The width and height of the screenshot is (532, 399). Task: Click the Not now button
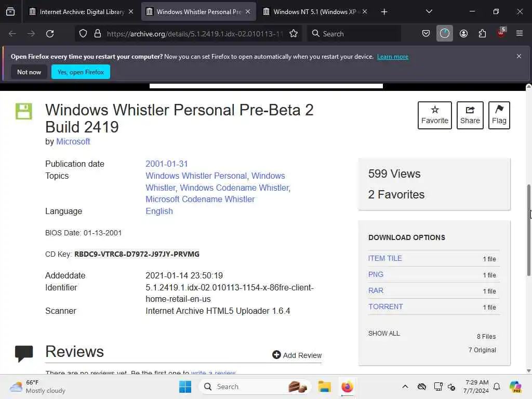[29, 72]
